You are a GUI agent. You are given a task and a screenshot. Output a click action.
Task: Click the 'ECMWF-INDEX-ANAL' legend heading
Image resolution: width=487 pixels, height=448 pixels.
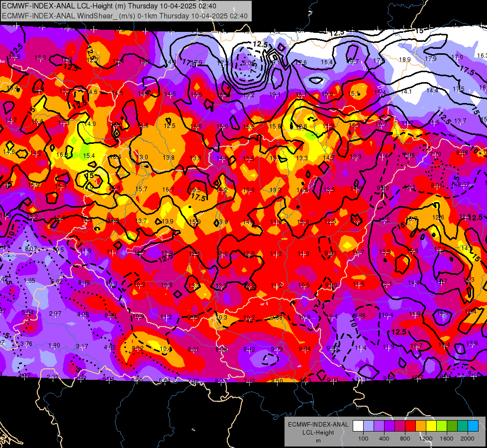click(318, 425)
